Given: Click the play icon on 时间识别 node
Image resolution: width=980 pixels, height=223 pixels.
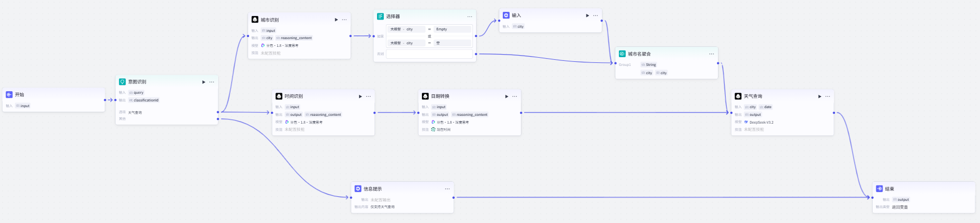Looking at the screenshot, I should click(361, 96).
